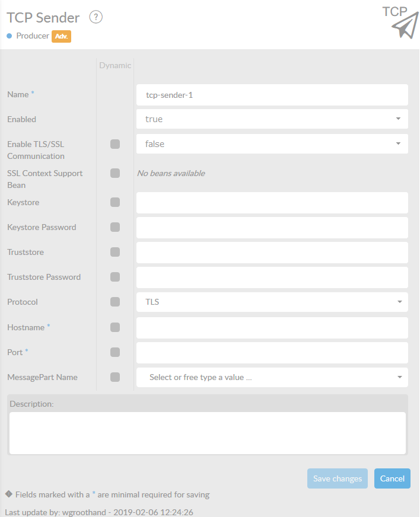Open the Enabled dropdown
This screenshot has width=420, height=517.
pyautogui.click(x=272, y=119)
